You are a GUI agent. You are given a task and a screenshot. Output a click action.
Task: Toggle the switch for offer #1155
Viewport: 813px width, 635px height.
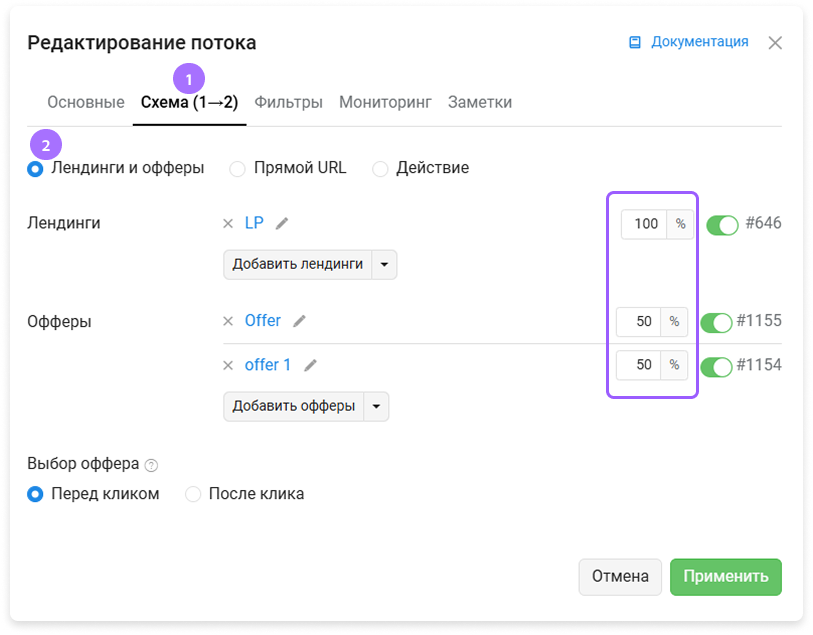pos(716,322)
